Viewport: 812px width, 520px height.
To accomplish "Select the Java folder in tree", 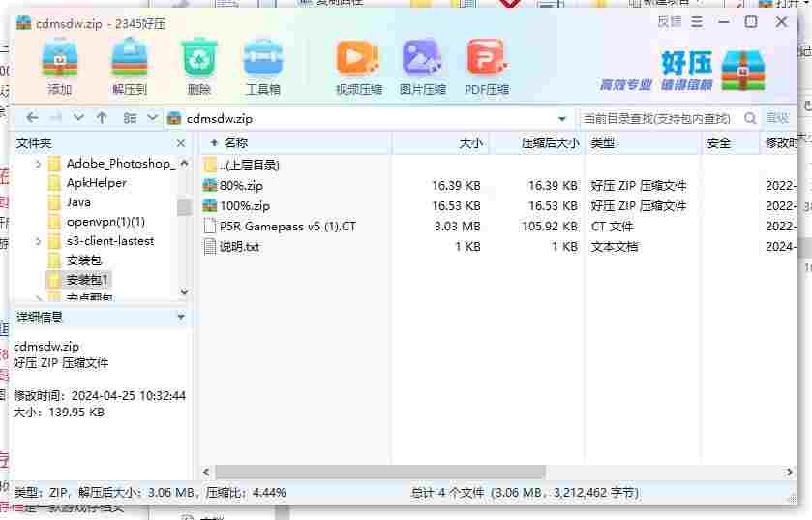I will pyautogui.click(x=78, y=202).
